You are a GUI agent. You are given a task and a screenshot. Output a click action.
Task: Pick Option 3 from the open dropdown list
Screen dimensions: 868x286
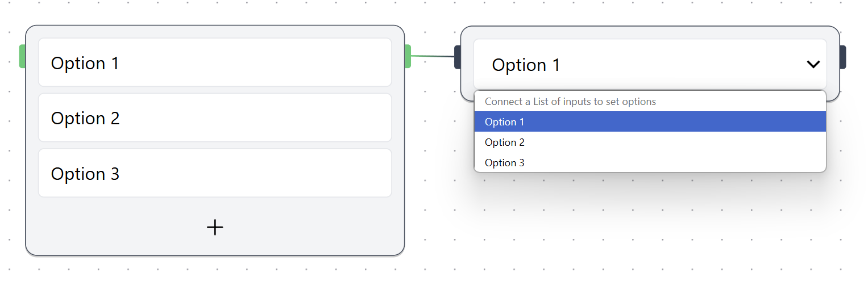pyautogui.click(x=650, y=163)
